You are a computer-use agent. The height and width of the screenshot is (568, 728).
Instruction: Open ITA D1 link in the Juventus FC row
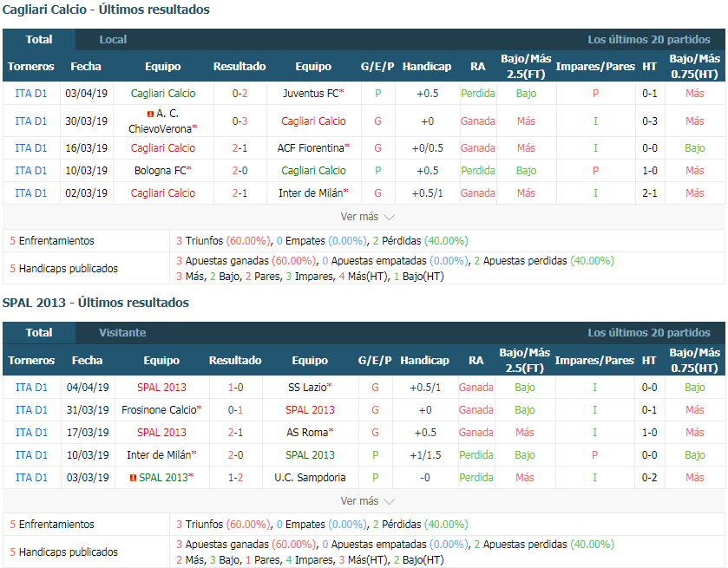point(31,94)
